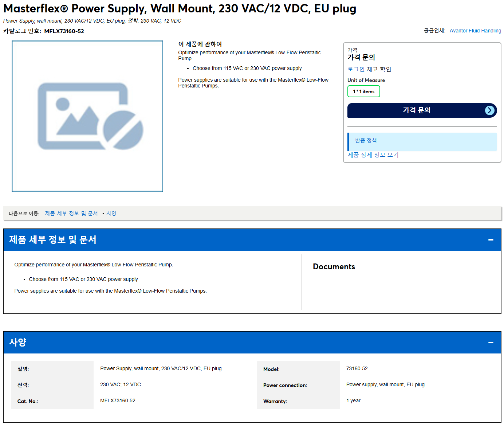
Task: Collapse the 제품 세부 정보 및 문서 panel
Action: click(491, 240)
